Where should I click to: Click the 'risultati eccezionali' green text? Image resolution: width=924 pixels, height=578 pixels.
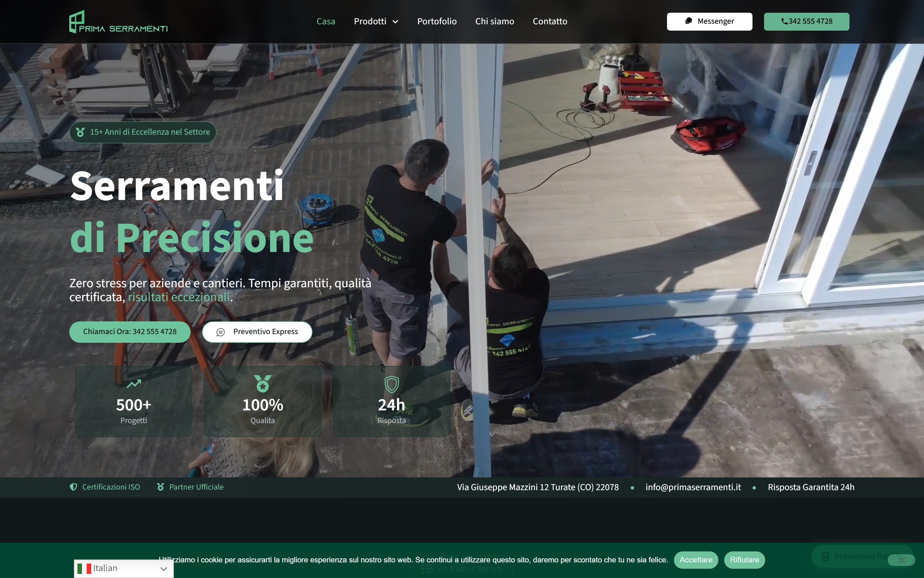pos(179,297)
